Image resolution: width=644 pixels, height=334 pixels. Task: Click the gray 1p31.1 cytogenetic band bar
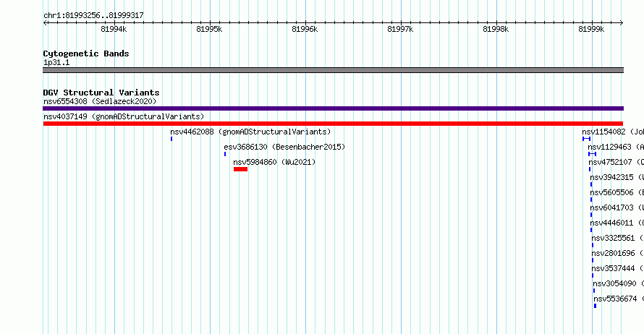(333, 70)
